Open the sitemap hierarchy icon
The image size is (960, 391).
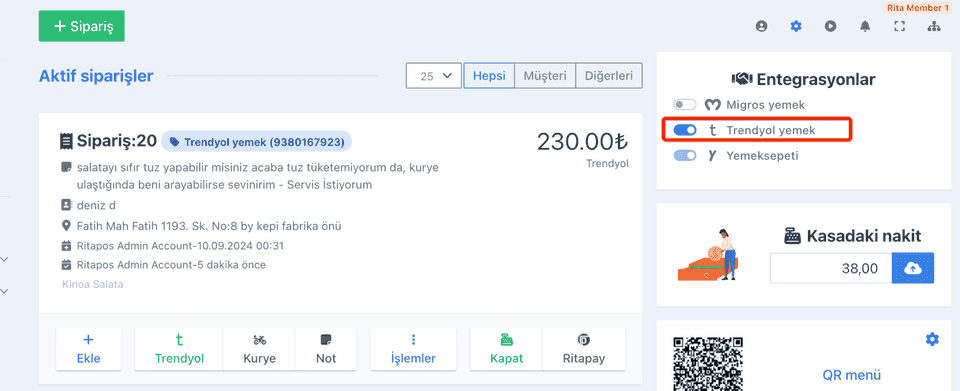[934, 26]
